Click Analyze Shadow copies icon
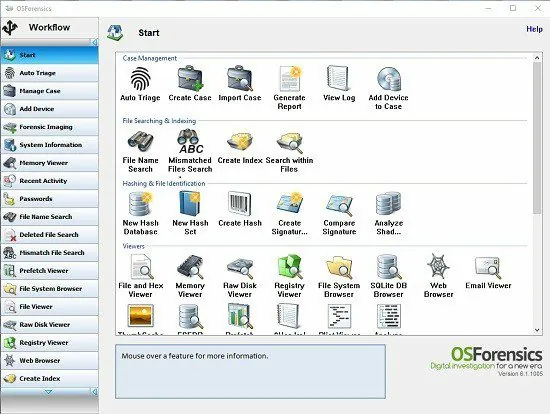The height and width of the screenshot is (414, 550). click(388, 204)
